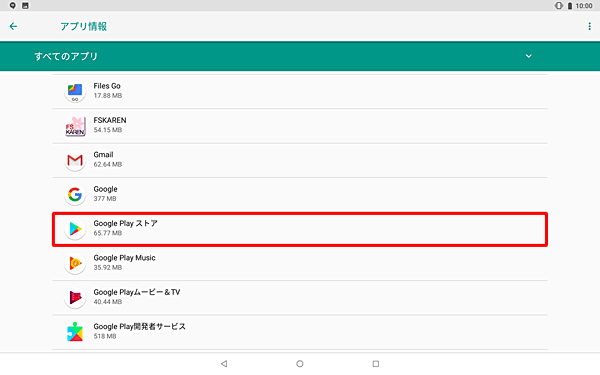Tap the Google Playムービー&TV icon
The width and height of the screenshot is (600, 375).
[75, 298]
